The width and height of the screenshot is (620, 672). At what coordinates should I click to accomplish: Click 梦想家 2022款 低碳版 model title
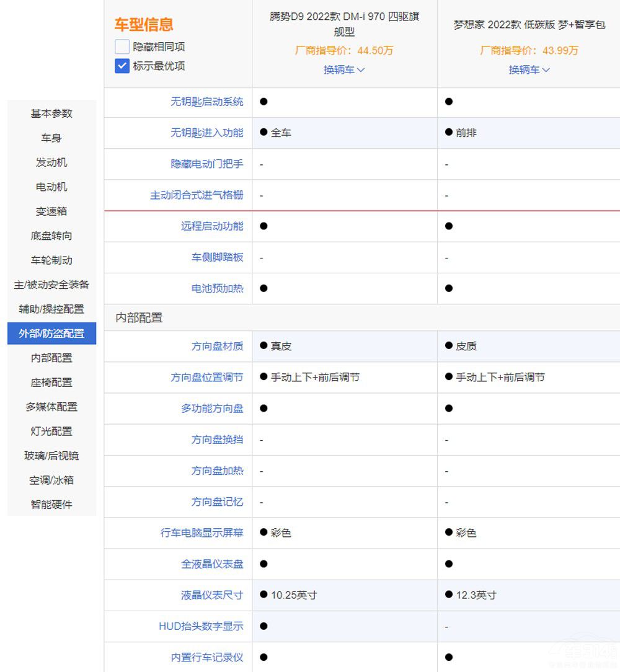(x=529, y=25)
